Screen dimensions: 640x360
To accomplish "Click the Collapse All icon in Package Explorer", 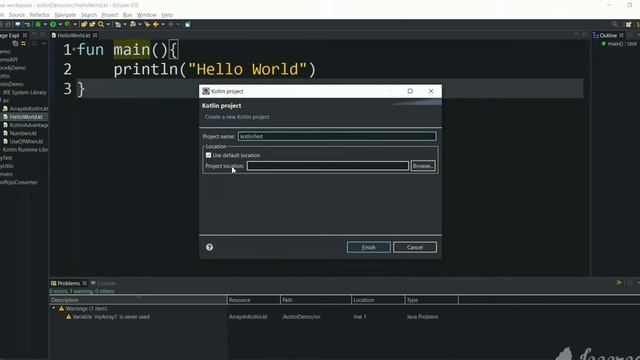I will (16, 43).
